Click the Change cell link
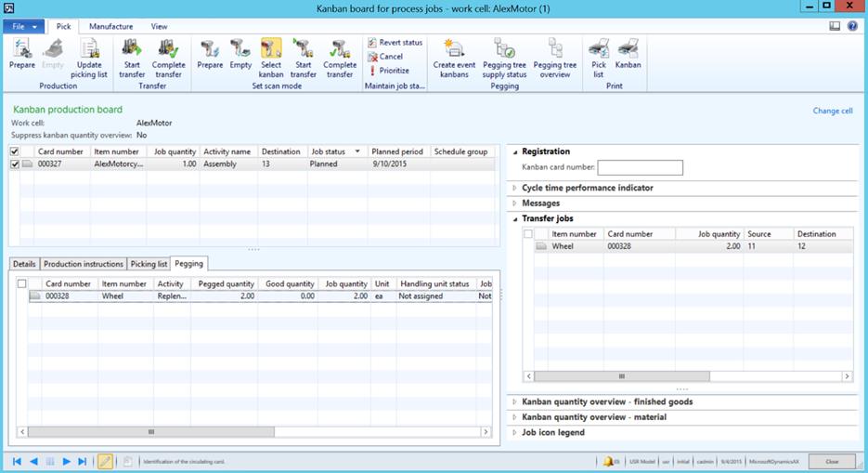The width and height of the screenshot is (868, 473). point(833,111)
